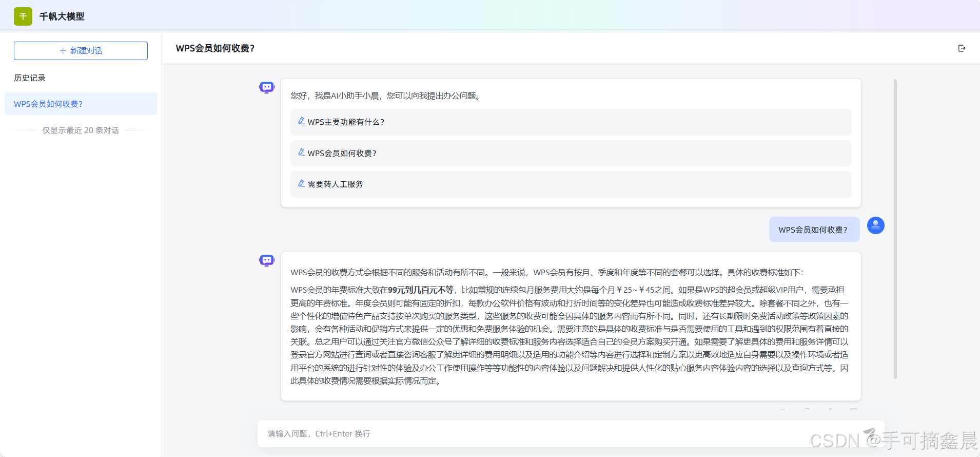Viewport: 980px width, 457px height.
Task: Click the export icon in chat header
Action: tap(962, 48)
